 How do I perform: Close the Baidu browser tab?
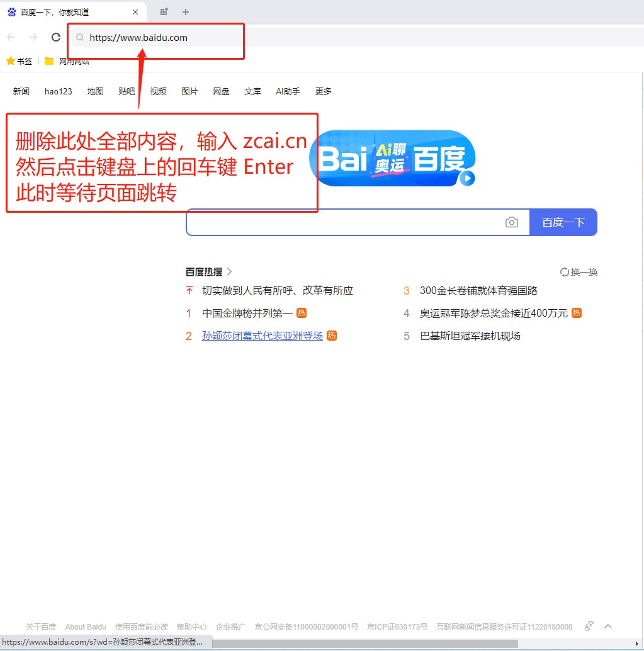[x=135, y=12]
